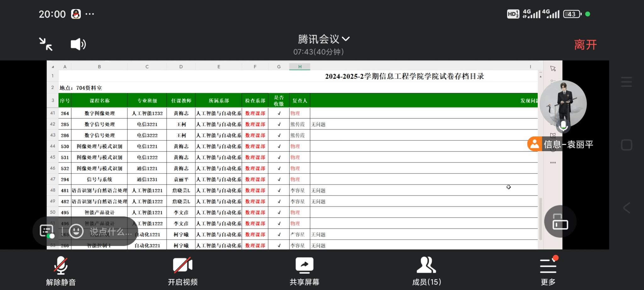Select column H header in spreadsheet

pos(300,67)
